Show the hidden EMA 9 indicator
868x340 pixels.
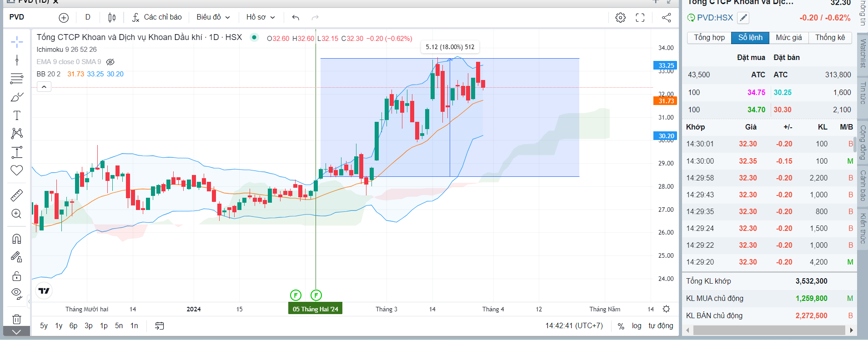tap(110, 62)
